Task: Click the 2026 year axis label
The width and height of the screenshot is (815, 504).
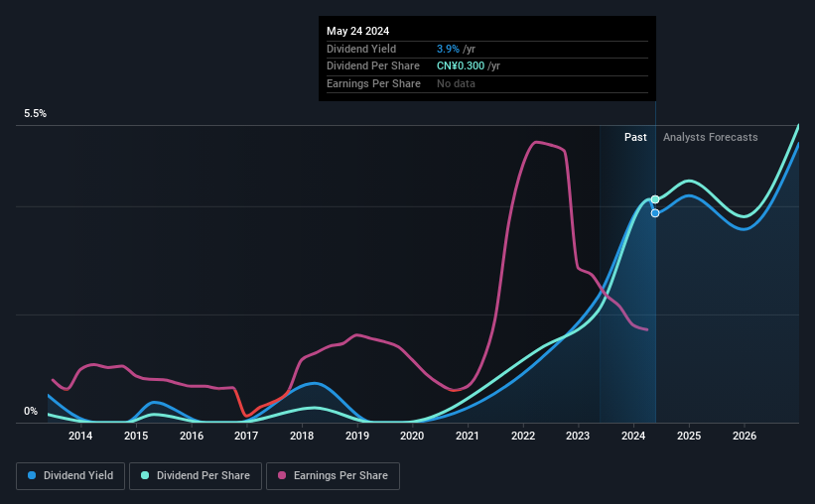Action: [x=745, y=436]
